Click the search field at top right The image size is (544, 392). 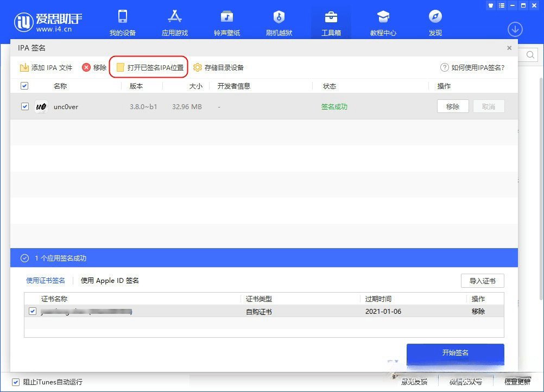[x=529, y=55]
